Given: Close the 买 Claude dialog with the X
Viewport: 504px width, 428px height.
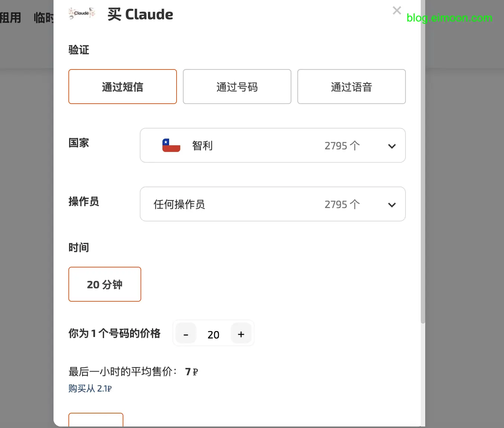Looking at the screenshot, I should tap(397, 10).
